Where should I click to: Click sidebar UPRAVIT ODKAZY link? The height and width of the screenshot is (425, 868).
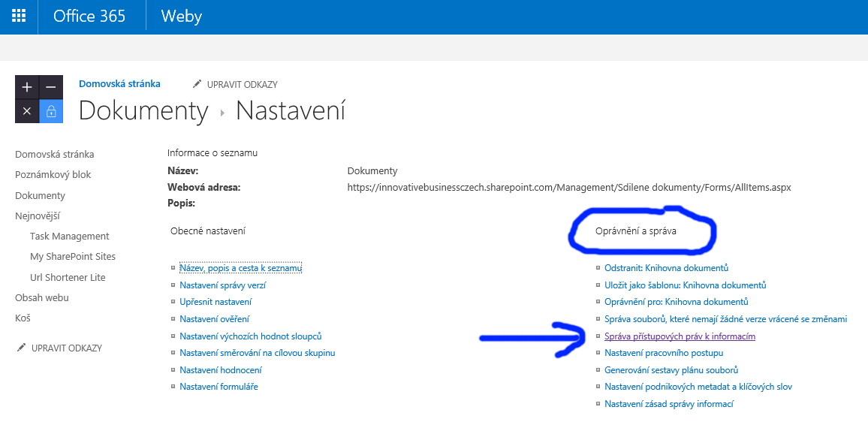(x=66, y=348)
